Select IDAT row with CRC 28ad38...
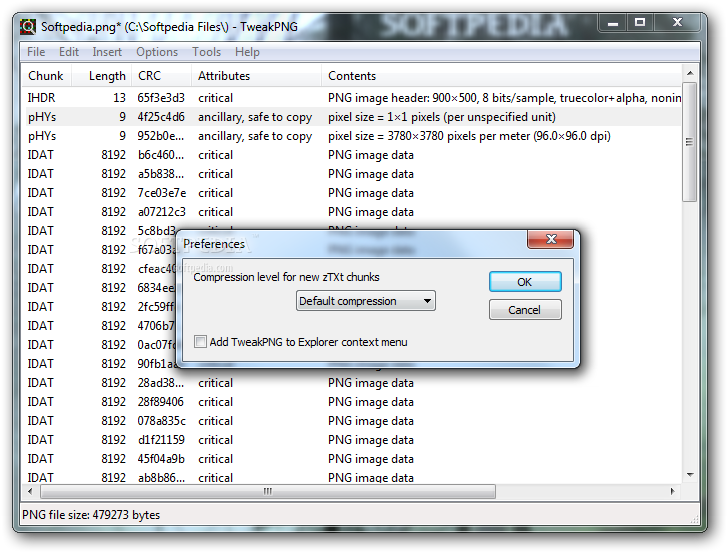Screen dimensions: 728x553 click(352, 383)
